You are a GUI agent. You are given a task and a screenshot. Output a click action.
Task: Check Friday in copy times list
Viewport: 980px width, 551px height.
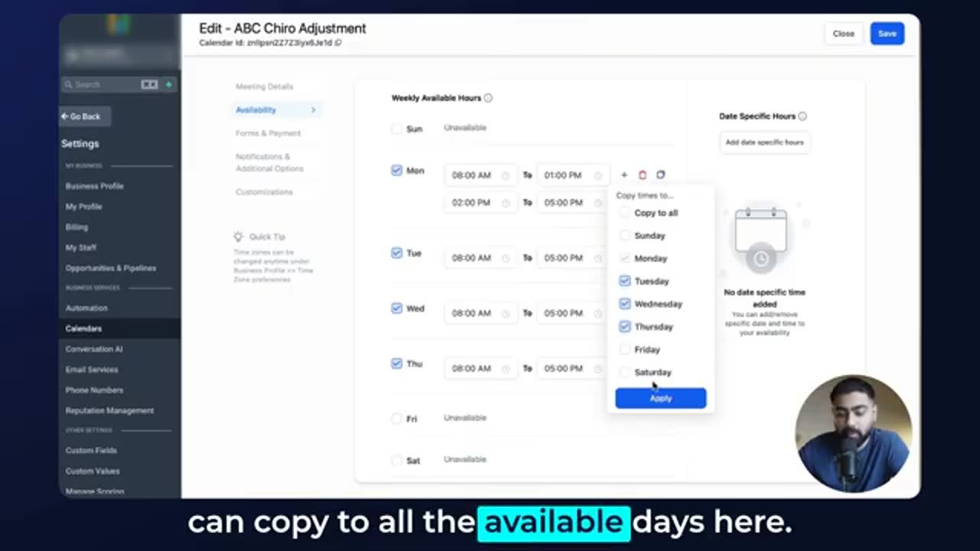point(625,349)
